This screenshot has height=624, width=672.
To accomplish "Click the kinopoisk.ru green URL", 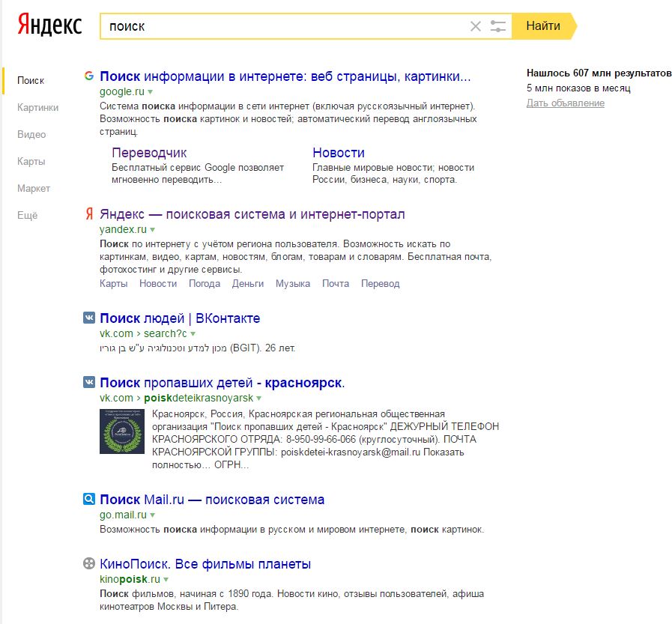I will click(130, 579).
